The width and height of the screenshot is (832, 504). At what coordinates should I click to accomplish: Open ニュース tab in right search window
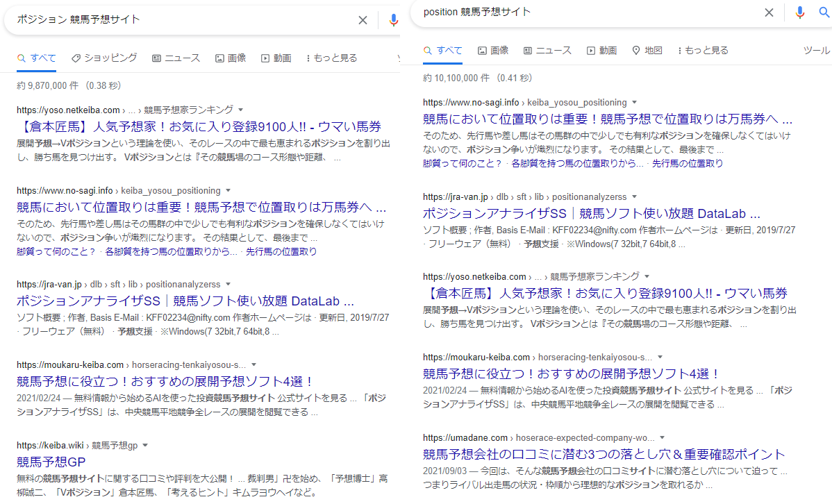coord(547,51)
